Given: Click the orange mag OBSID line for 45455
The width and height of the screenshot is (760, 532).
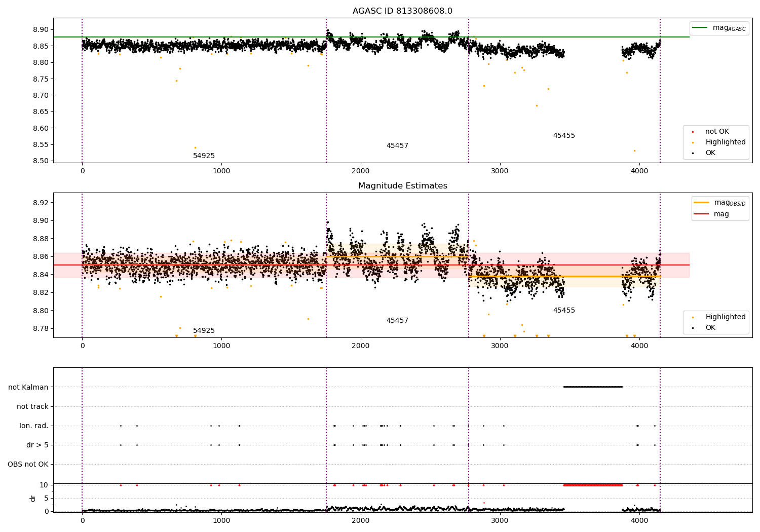Looking at the screenshot, I should pos(564,276).
